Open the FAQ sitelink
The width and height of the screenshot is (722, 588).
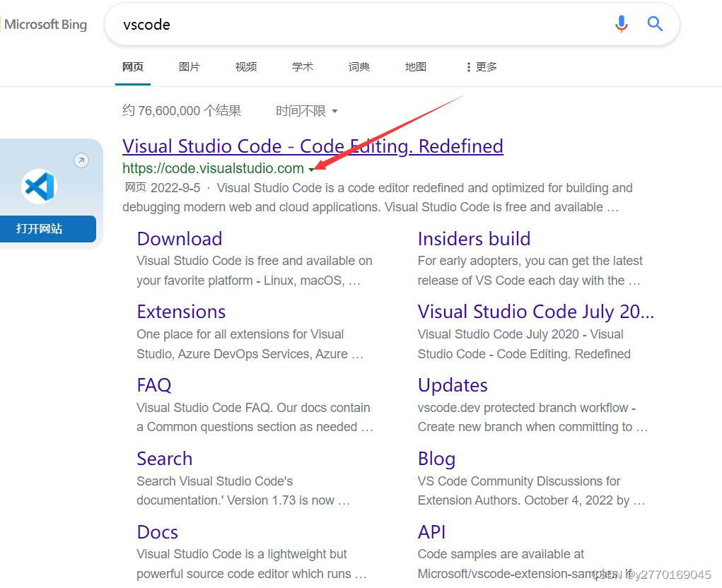(x=154, y=385)
